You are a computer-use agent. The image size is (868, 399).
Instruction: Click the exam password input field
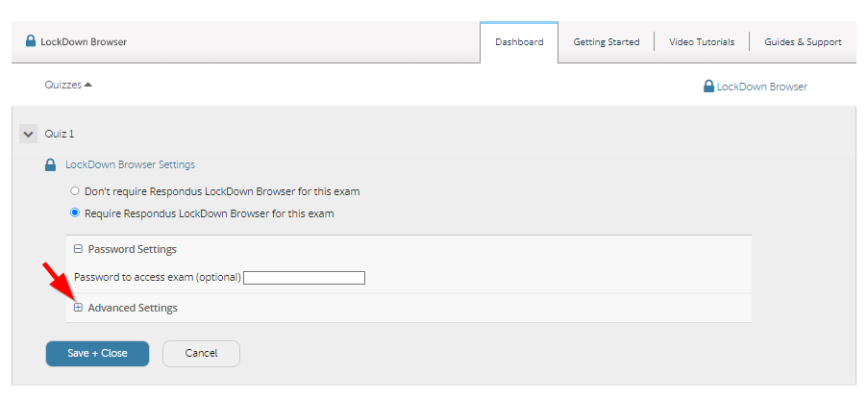(305, 279)
